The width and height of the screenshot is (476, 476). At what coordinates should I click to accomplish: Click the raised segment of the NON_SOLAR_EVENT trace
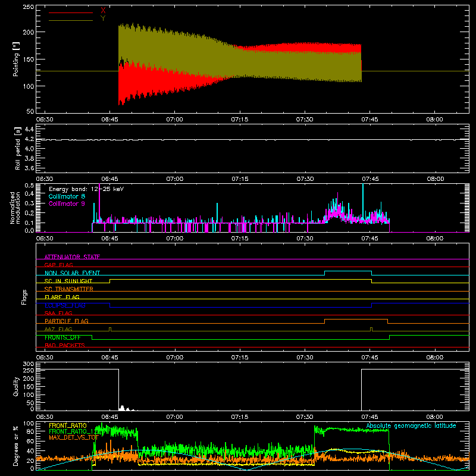point(348,271)
